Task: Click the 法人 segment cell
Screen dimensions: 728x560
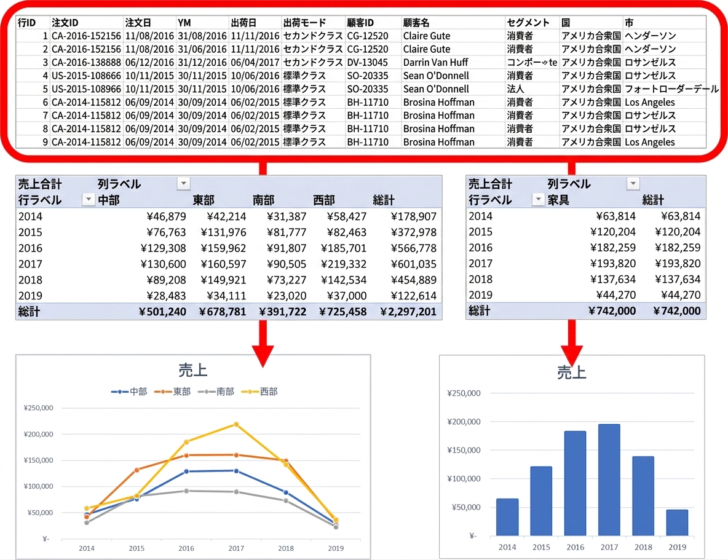Action: tap(532, 89)
